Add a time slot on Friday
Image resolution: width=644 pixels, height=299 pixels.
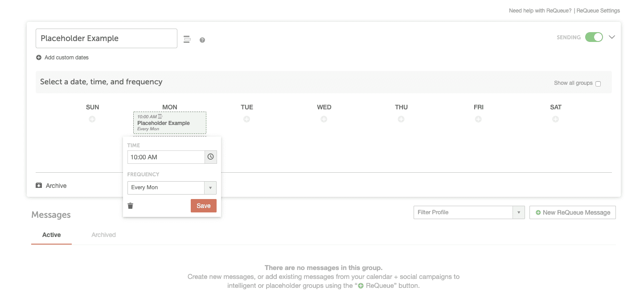pyautogui.click(x=478, y=119)
